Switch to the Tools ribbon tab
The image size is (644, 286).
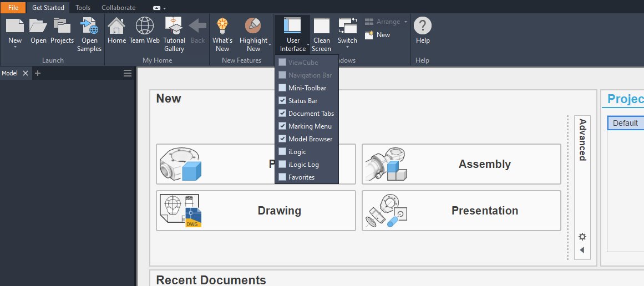pyautogui.click(x=83, y=7)
